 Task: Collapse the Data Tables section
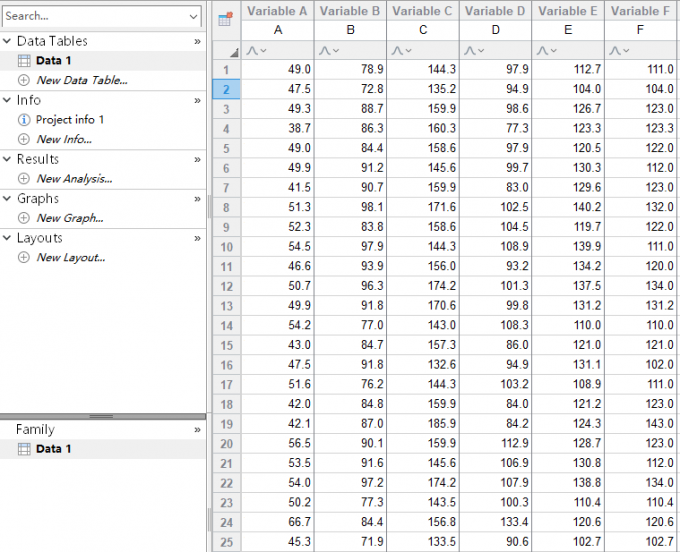8,41
